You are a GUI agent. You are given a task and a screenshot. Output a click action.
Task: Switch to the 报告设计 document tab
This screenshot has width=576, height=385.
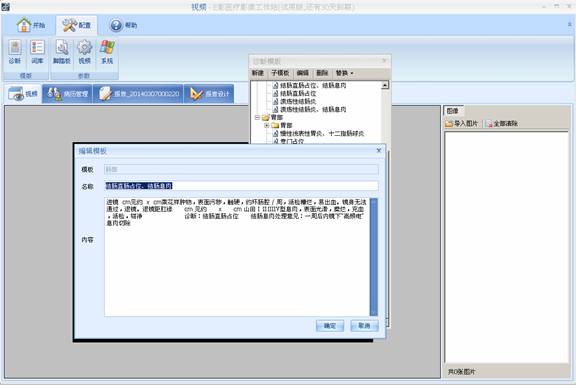[209, 94]
